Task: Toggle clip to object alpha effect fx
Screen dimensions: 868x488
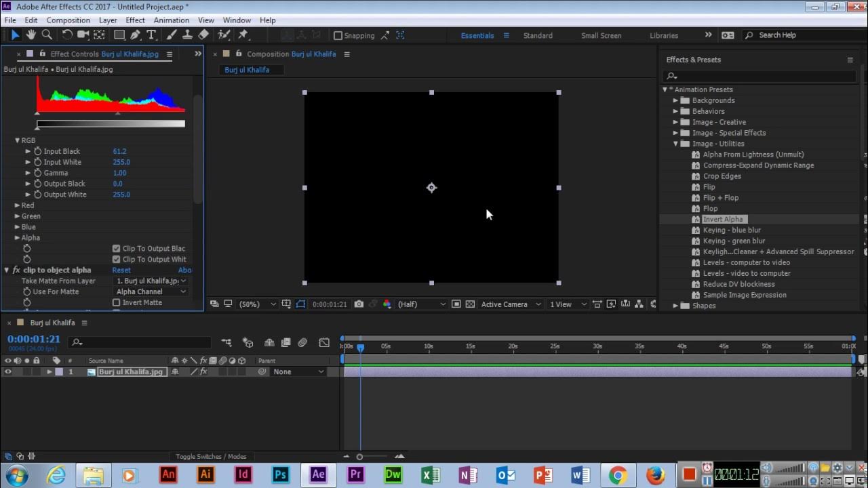Action: 16,270
